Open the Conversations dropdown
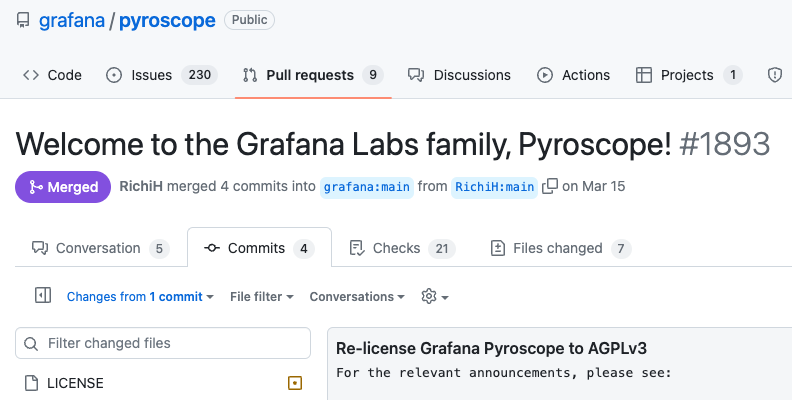The width and height of the screenshot is (792, 400). click(x=357, y=296)
